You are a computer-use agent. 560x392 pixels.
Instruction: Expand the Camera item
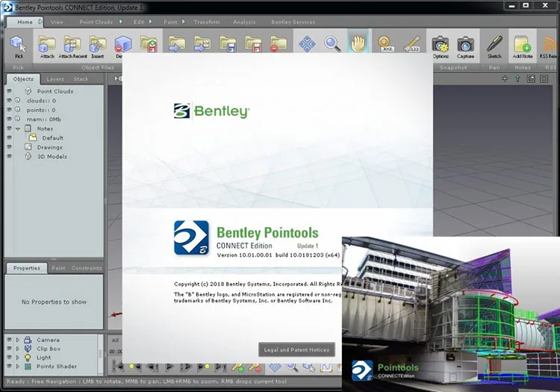click(17, 340)
